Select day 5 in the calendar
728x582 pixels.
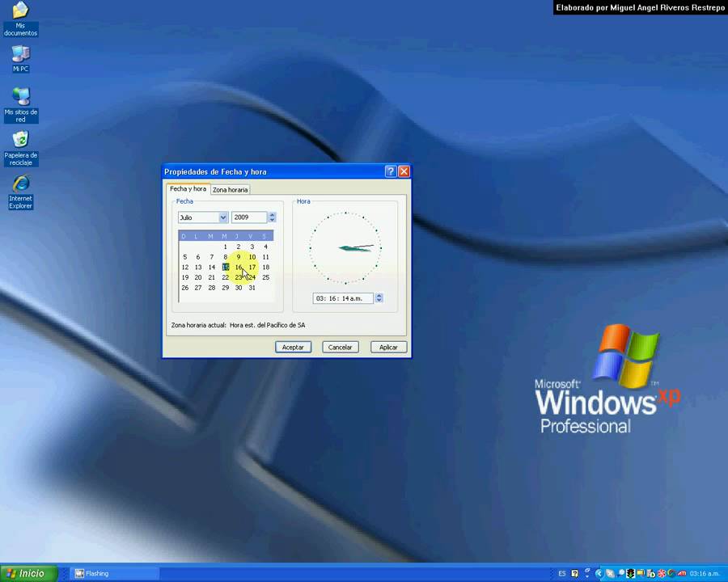(x=184, y=257)
